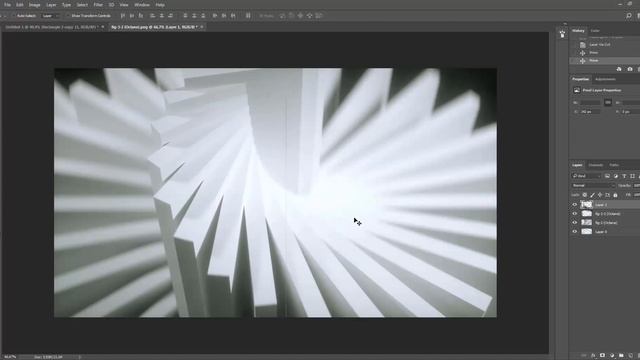Switch to the Properties tab
This screenshot has height=360, width=640.
580,79
